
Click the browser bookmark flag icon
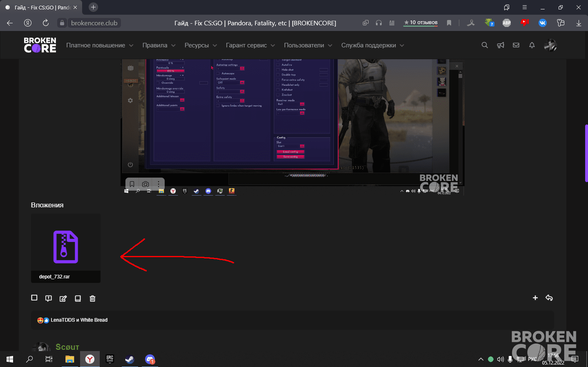point(449,23)
